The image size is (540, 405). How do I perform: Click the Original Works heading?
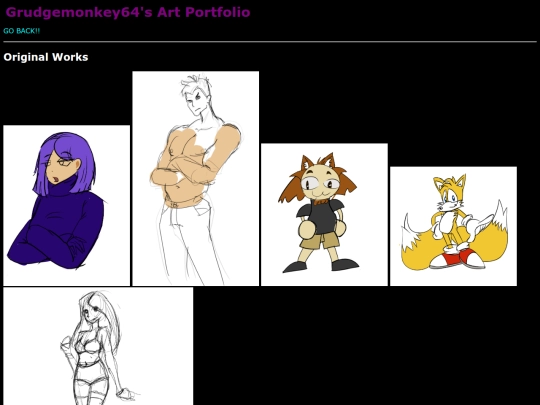pyautogui.click(x=46, y=57)
